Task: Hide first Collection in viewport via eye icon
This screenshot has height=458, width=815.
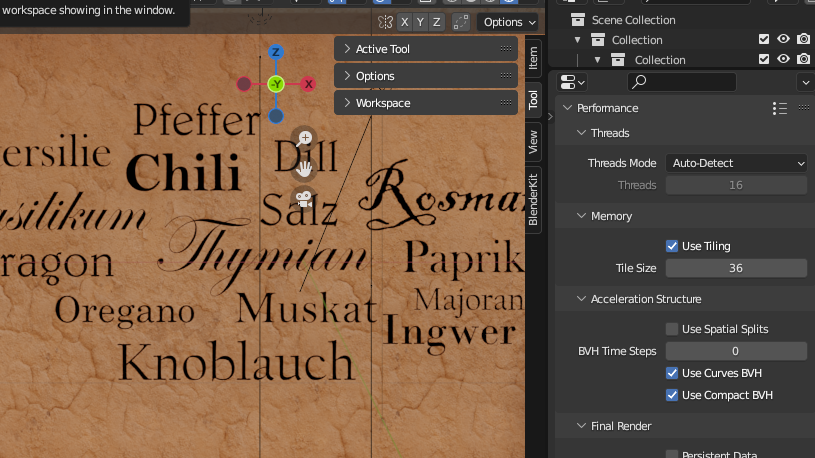Action: (x=783, y=39)
